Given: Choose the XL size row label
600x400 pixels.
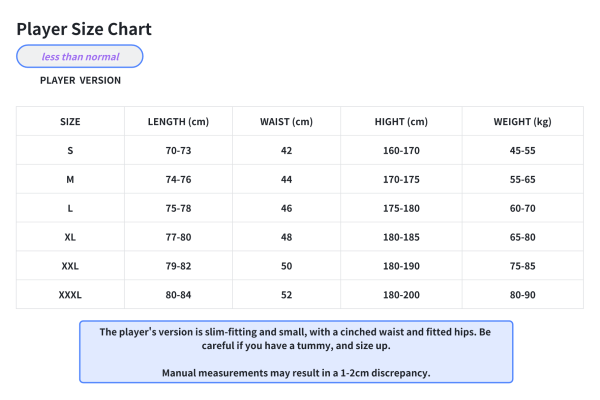Looking at the screenshot, I should click(70, 237).
